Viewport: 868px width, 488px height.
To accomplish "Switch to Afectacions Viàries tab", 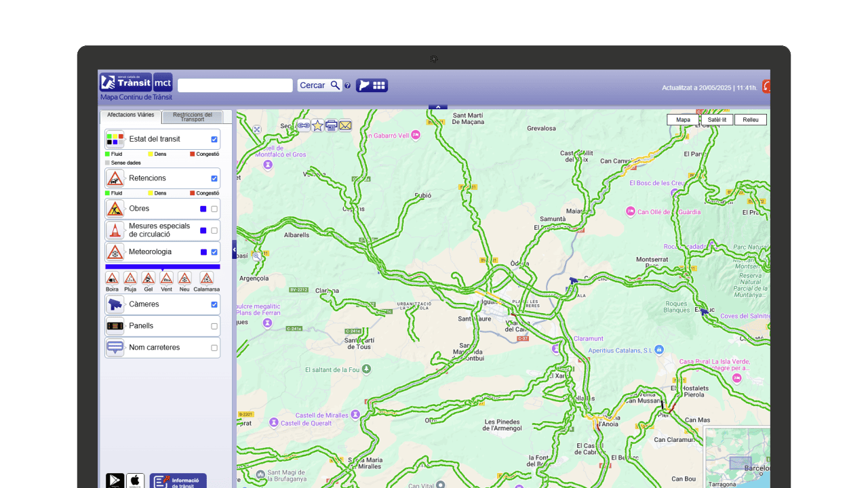I will [131, 116].
